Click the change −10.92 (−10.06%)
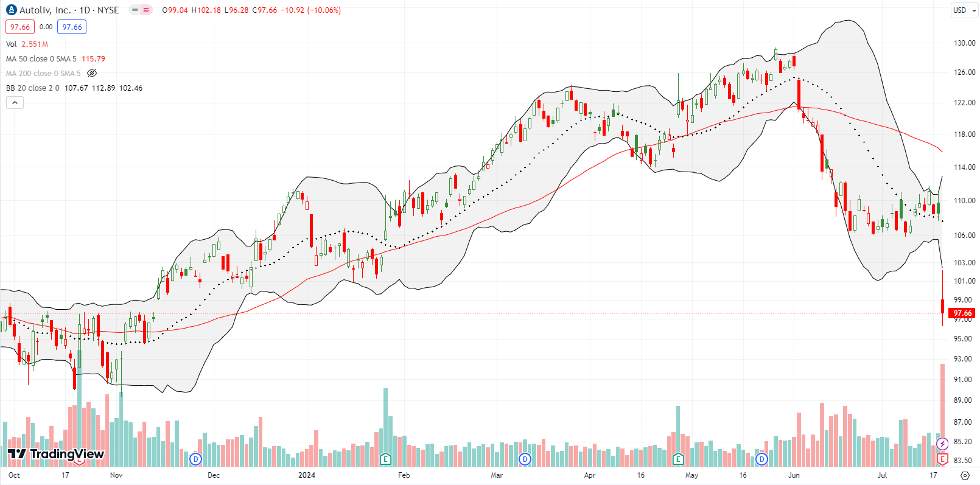 (x=310, y=10)
